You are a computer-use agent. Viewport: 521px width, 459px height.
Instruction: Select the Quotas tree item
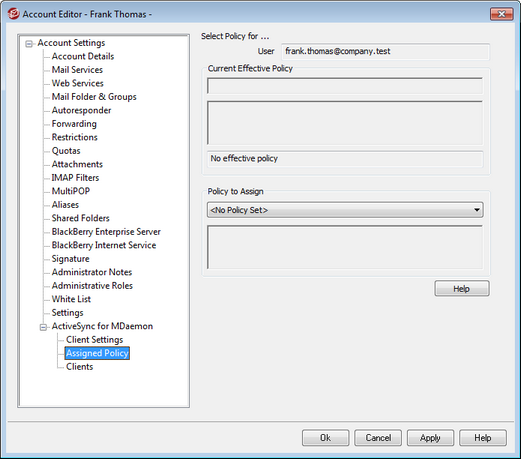(x=66, y=151)
